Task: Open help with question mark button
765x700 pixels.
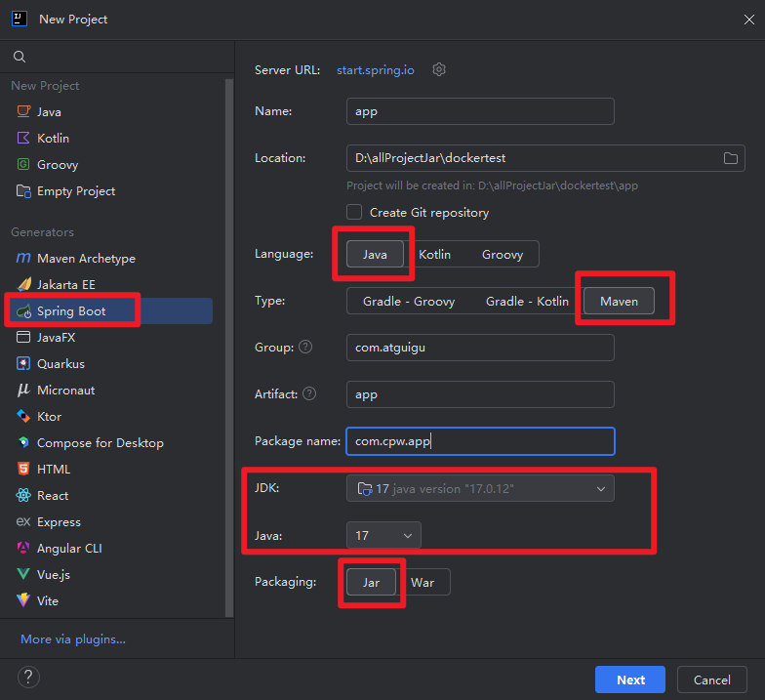Action: (x=28, y=678)
